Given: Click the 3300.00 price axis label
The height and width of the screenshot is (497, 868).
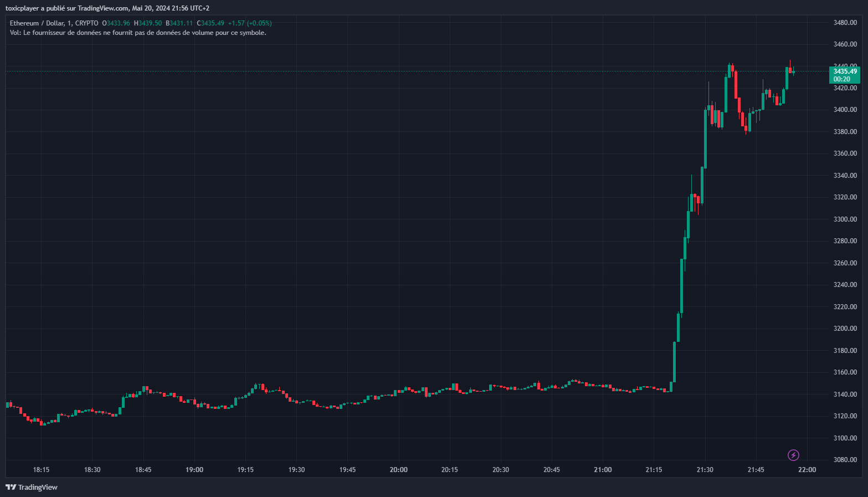Looking at the screenshot, I should 845,219.
